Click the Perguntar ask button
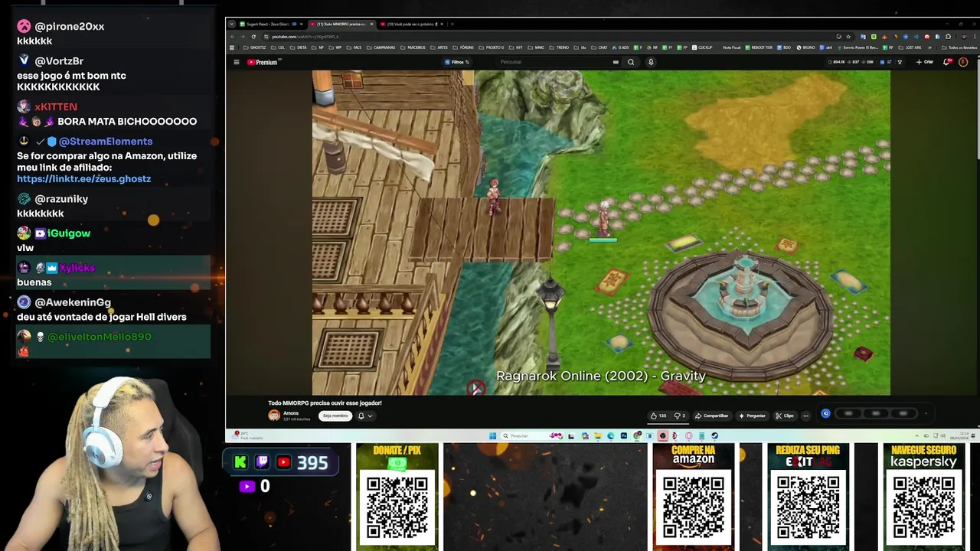Image resolution: width=980 pixels, height=551 pixels. coord(752,416)
